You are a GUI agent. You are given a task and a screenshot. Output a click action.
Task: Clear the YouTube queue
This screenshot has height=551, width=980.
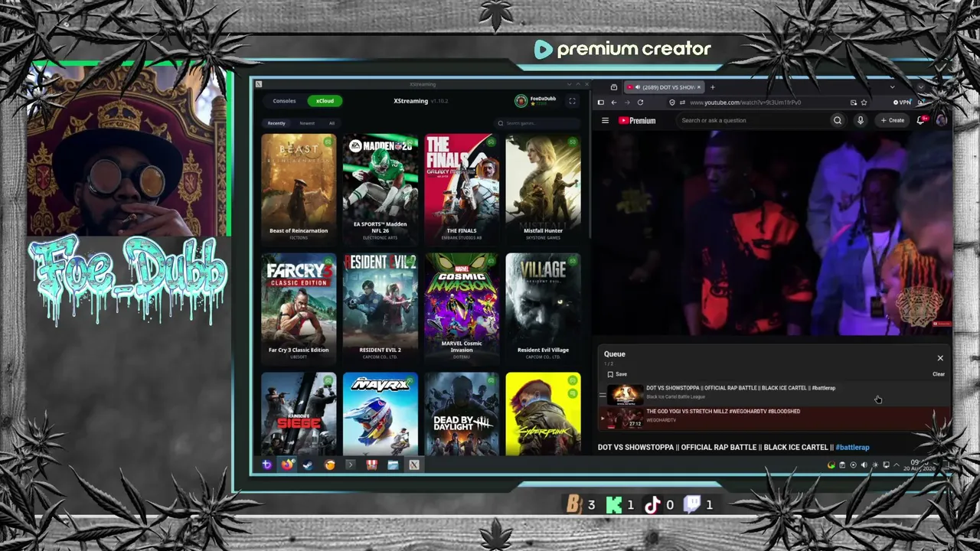(x=939, y=374)
